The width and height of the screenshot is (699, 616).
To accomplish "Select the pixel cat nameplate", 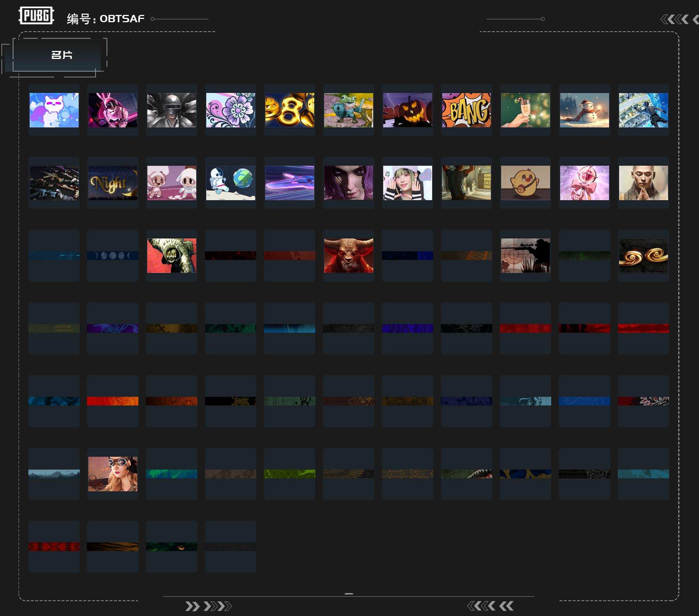I will click(x=54, y=110).
